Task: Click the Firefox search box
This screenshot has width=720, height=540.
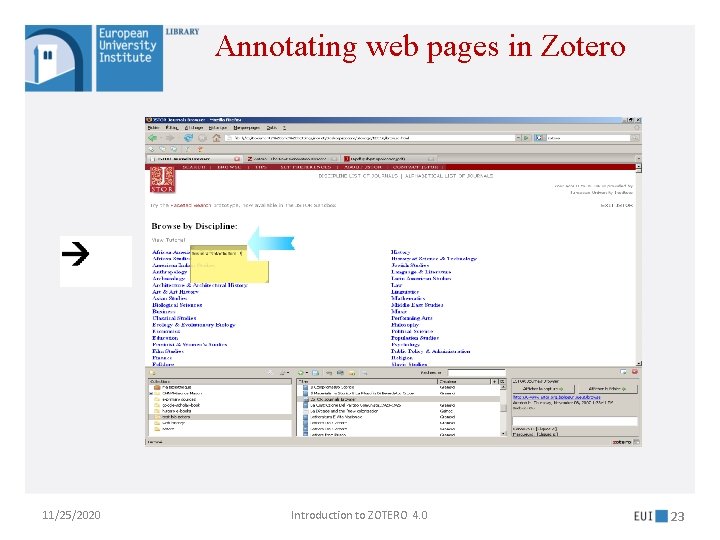Action: pos(587,138)
